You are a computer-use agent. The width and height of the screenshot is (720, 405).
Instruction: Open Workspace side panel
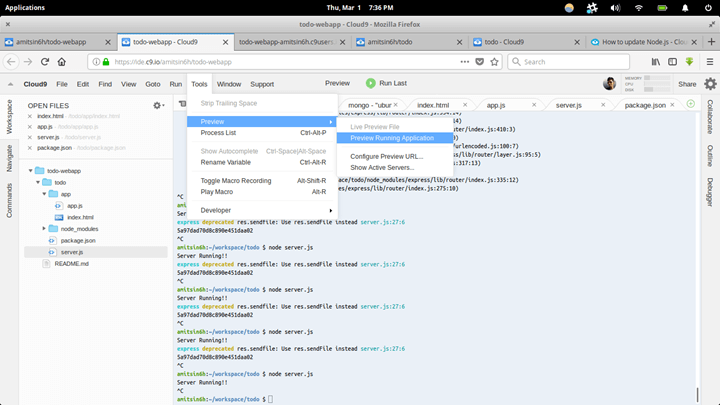(9, 117)
